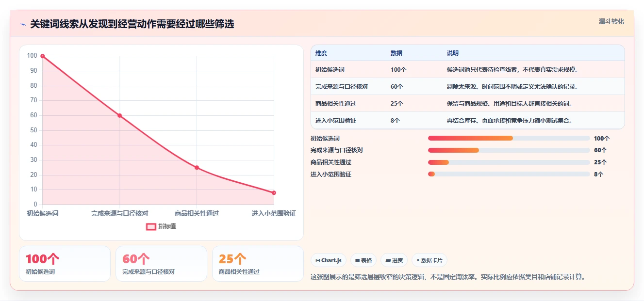Click the title 关键词线索从发现到经营动作需要经过哪些筛选

[x=132, y=24]
